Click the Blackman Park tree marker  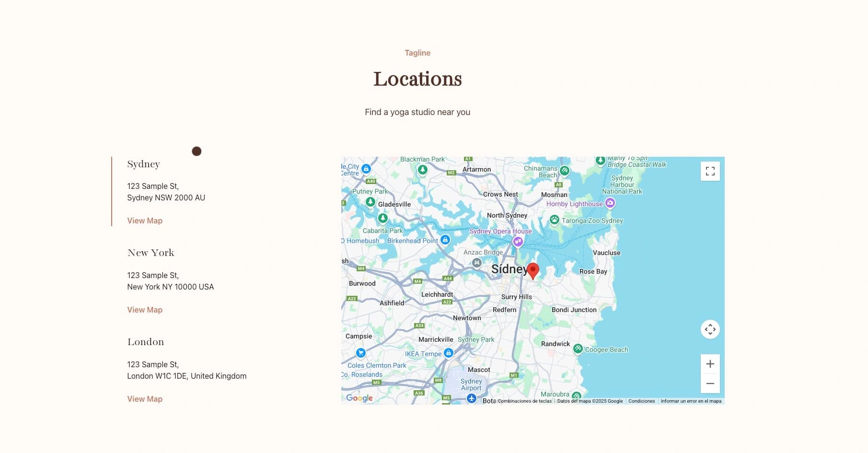[x=422, y=170]
